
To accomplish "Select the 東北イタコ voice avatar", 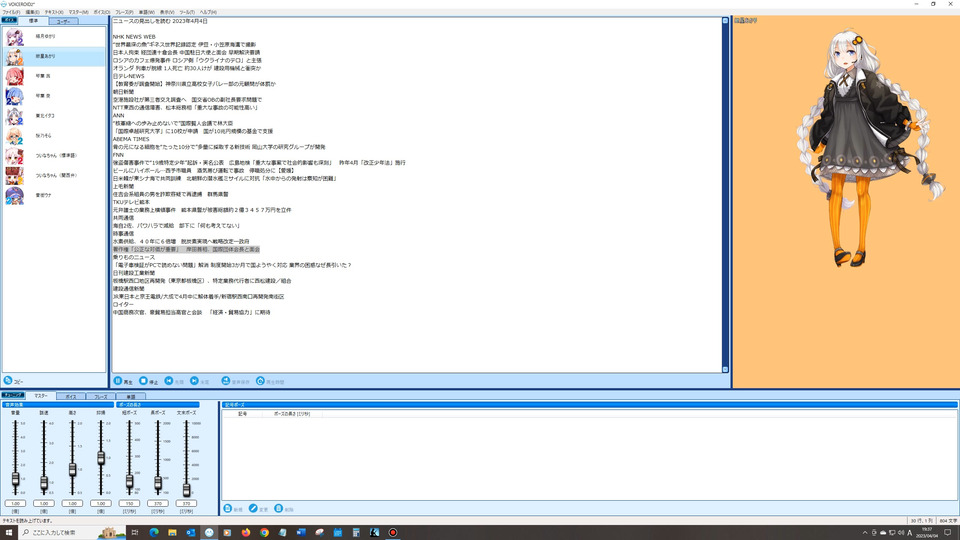I will (x=15, y=116).
